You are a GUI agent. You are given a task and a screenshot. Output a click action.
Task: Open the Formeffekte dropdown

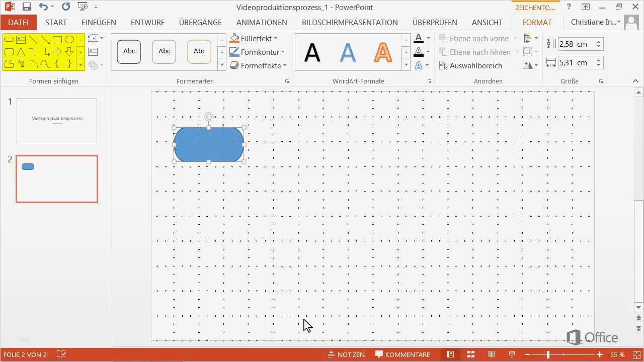[258, 65]
